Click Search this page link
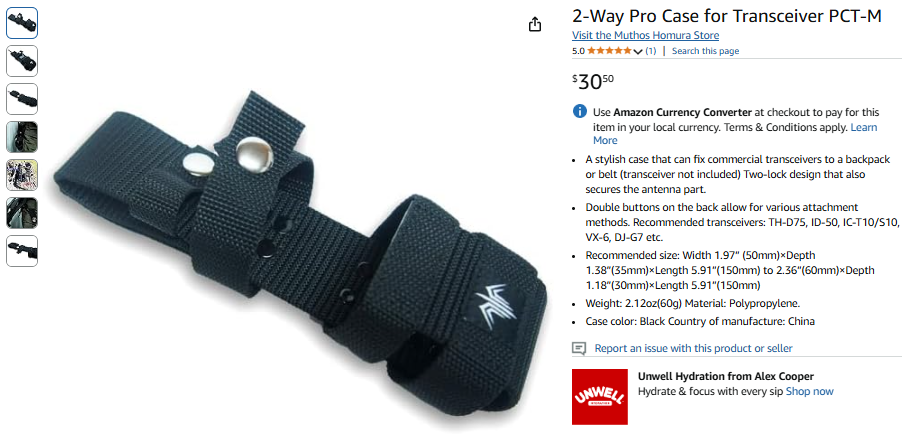 705,51
